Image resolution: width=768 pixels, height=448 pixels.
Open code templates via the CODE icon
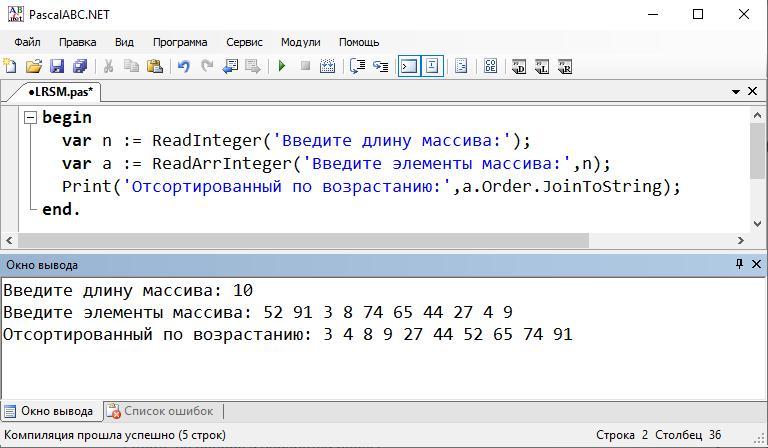click(x=490, y=66)
